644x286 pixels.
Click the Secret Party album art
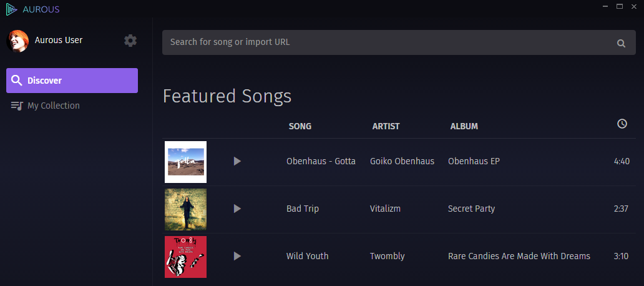pyautogui.click(x=185, y=209)
